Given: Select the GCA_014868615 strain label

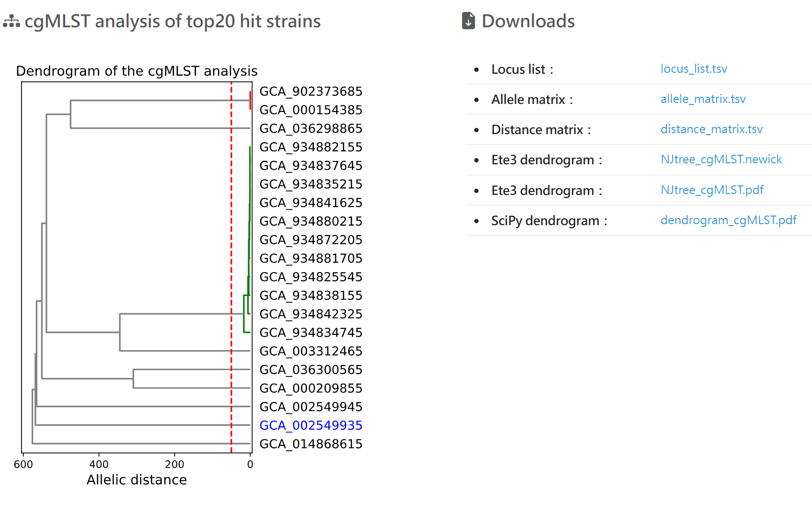Looking at the screenshot, I should point(310,444).
